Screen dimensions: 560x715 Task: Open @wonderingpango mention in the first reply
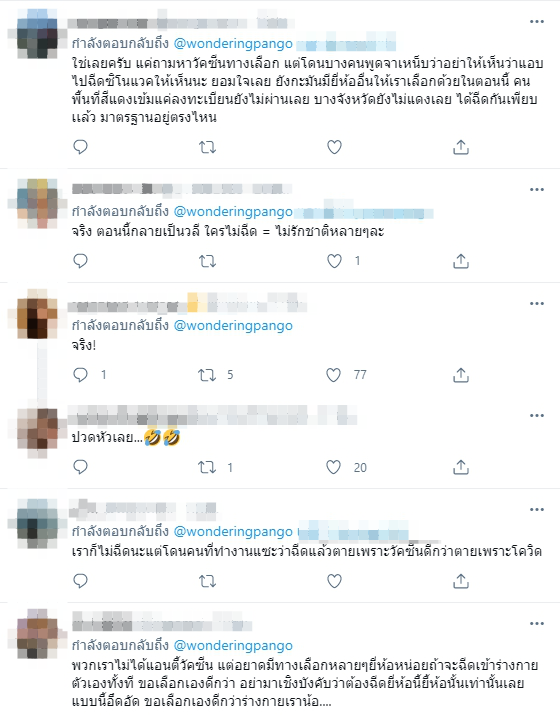pyautogui.click(x=233, y=43)
